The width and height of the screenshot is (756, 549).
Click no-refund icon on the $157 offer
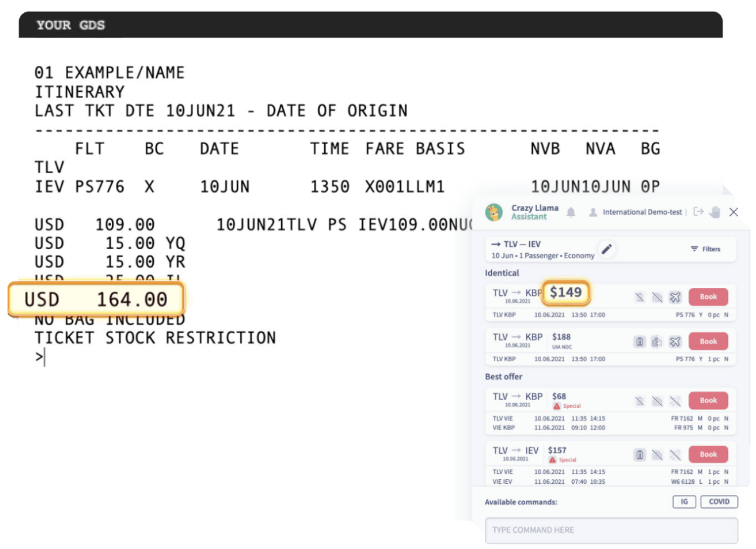tap(657, 454)
